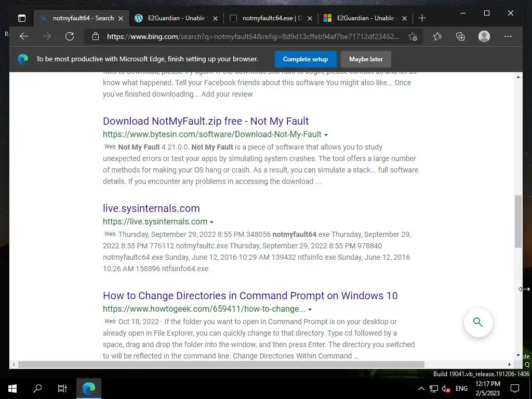
Task: Open Task View on the taskbar
Action: [x=62, y=389]
